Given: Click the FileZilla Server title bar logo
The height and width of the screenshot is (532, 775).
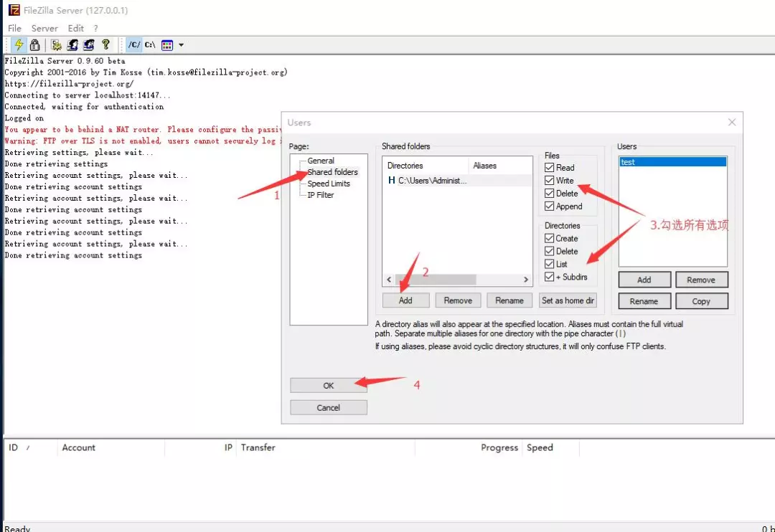Looking at the screenshot, I should pyautogui.click(x=14, y=10).
